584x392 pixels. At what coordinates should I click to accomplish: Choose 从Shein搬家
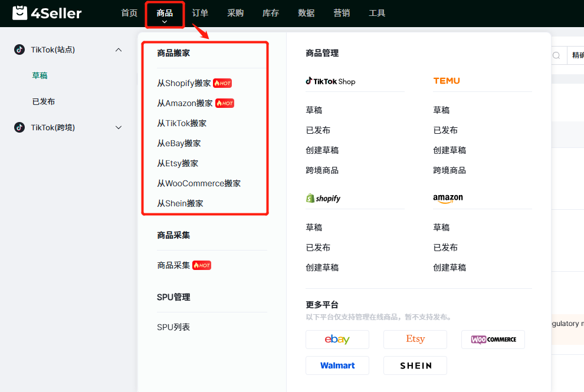coord(181,203)
